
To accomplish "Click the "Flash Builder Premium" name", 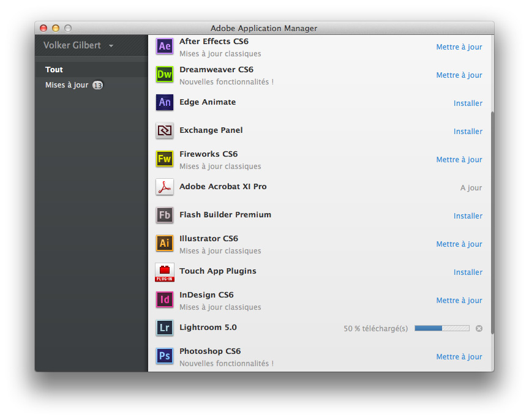I will (x=225, y=214).
